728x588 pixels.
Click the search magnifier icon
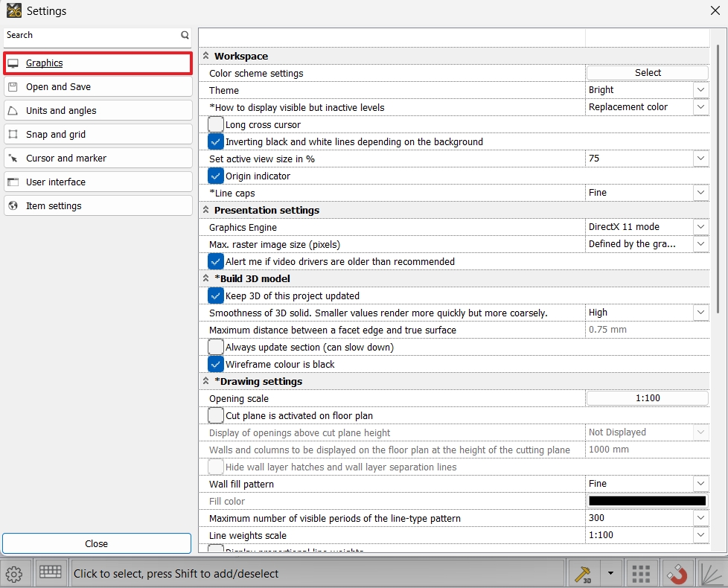(185, 35)
